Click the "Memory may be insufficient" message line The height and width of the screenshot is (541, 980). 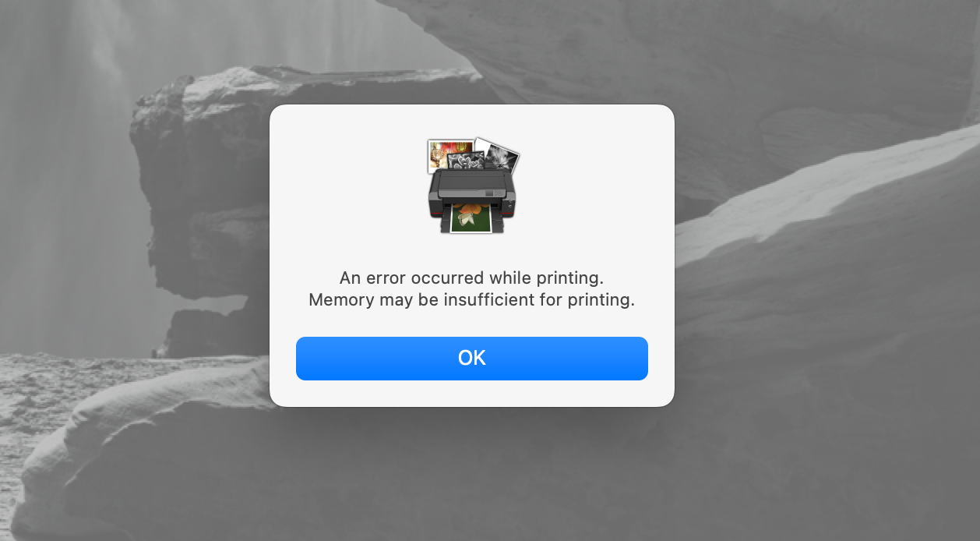pyautogui.click(x=471, y=300)
